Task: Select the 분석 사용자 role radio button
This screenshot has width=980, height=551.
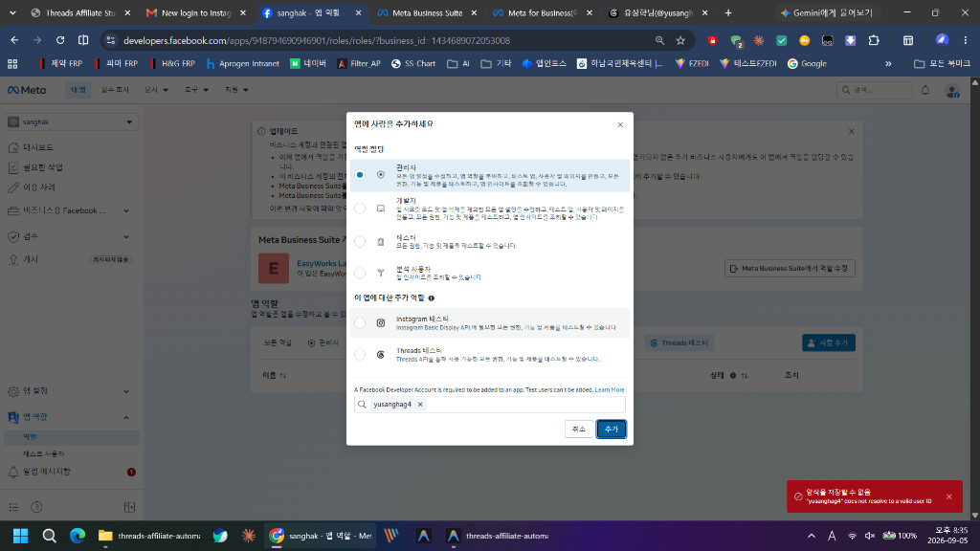Action: (360, 273)
